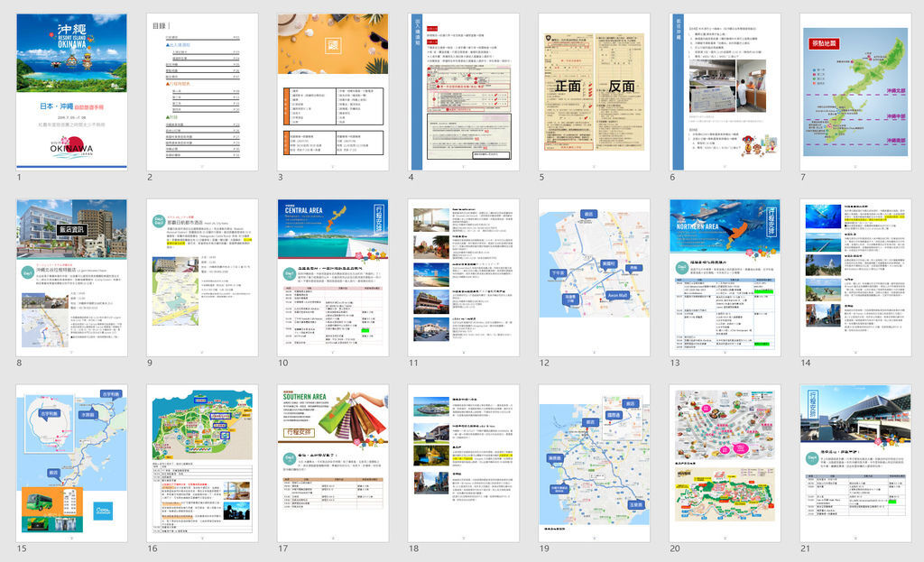This screenshot has width=924, height=562.
Task: Choose page 11 thumbnail with five photos
Action: 464,278
